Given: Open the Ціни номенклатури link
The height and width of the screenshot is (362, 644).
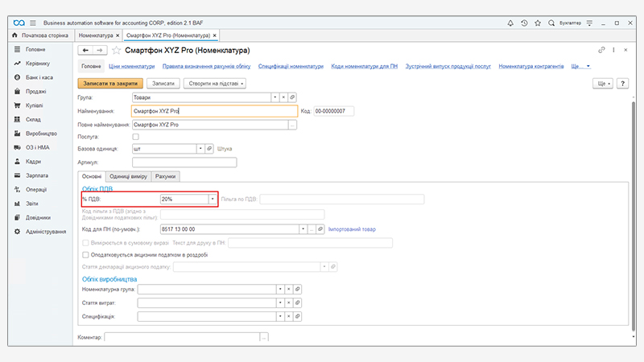Looking at the screenshot, I should tap(131, 66).
